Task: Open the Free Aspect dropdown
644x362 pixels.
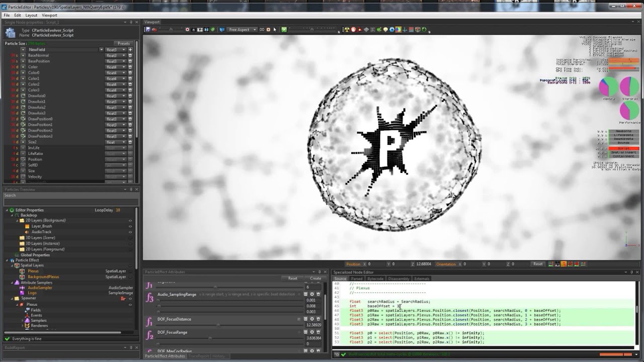Action: (x=242, y=30)
